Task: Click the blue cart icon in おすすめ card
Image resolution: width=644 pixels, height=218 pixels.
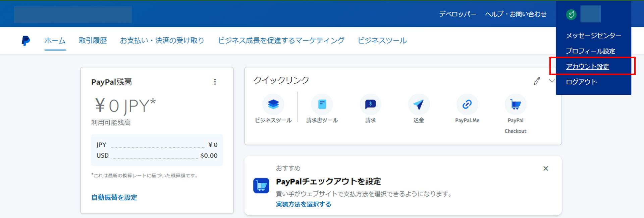Action: click(x=261, y=186)
